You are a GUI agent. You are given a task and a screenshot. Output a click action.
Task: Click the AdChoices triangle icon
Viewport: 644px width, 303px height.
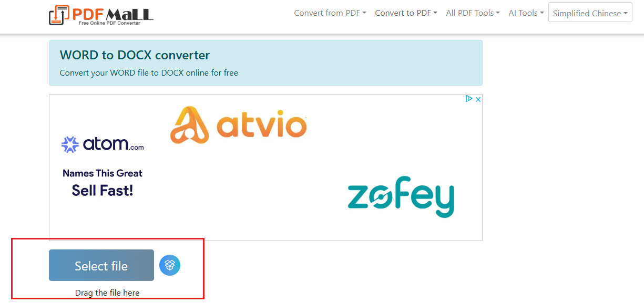[469, 99]
